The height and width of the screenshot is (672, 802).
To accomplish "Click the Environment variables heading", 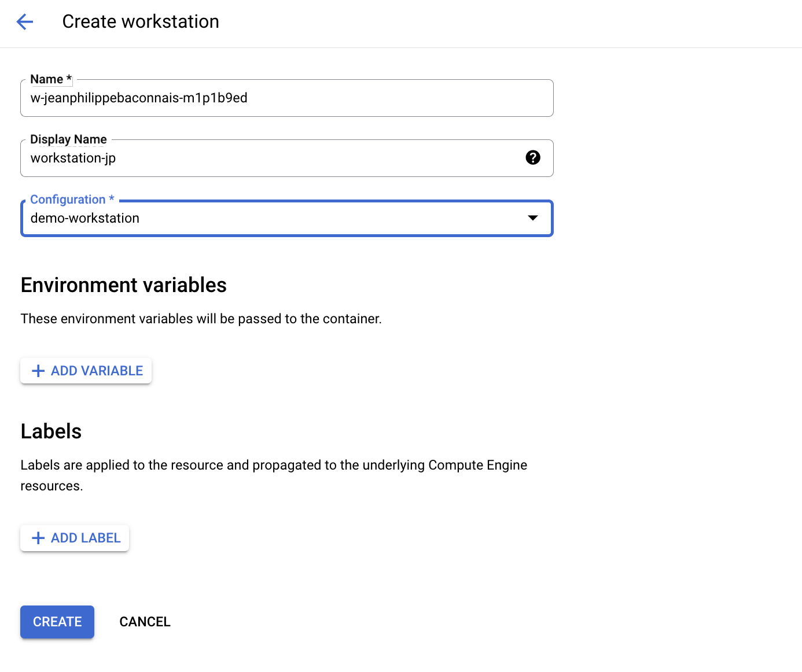I will tap(123, 285).
